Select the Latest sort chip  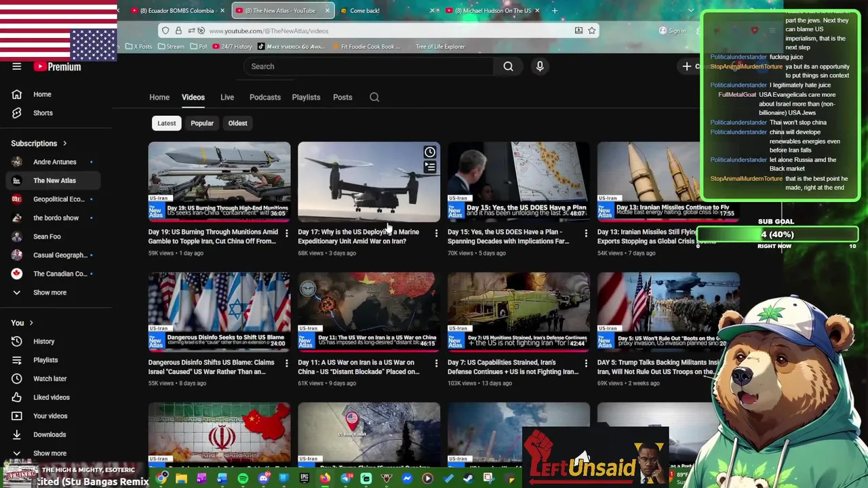pos(167,123)
